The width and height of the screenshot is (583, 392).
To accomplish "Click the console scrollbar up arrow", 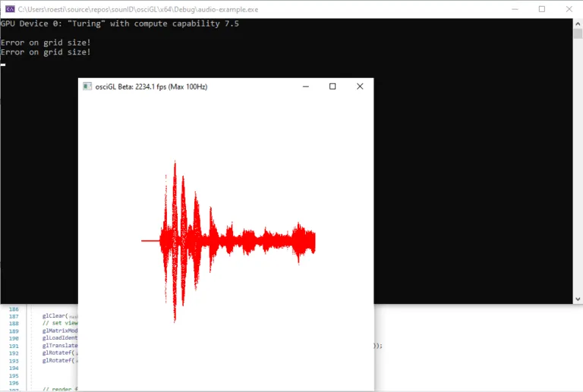I will 577,24.
